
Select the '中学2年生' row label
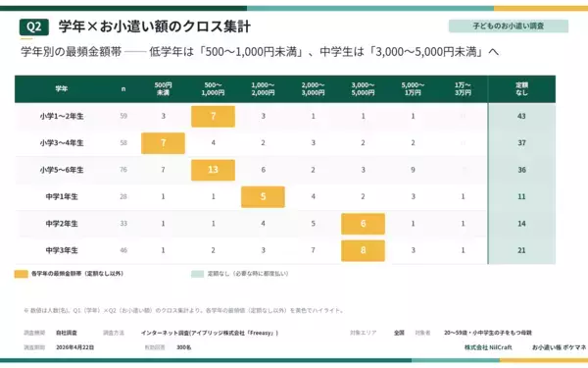(62, 224)
